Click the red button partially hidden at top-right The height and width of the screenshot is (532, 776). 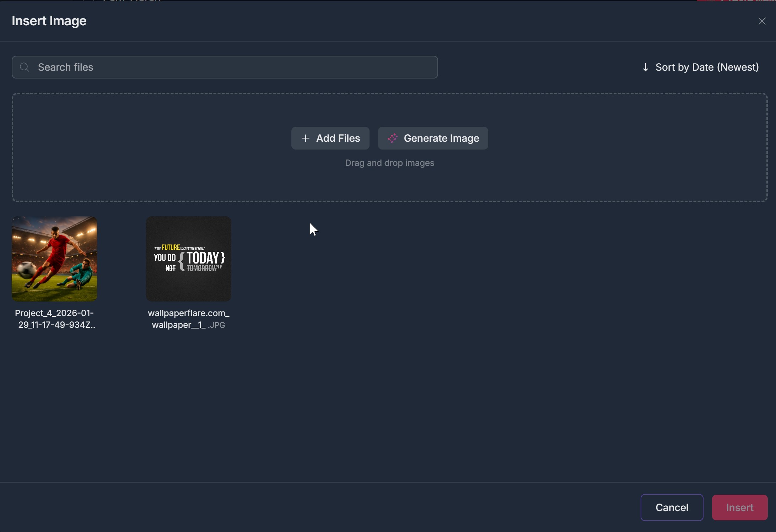(735, 1)
